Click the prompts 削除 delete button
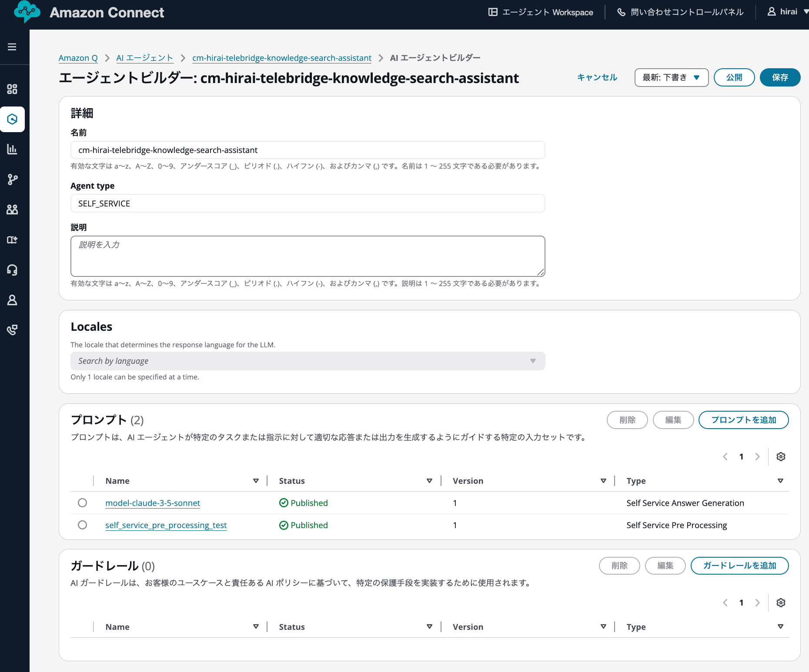This screenshot has height=672, width=809. pyautogui.click(x=627, y=420)
